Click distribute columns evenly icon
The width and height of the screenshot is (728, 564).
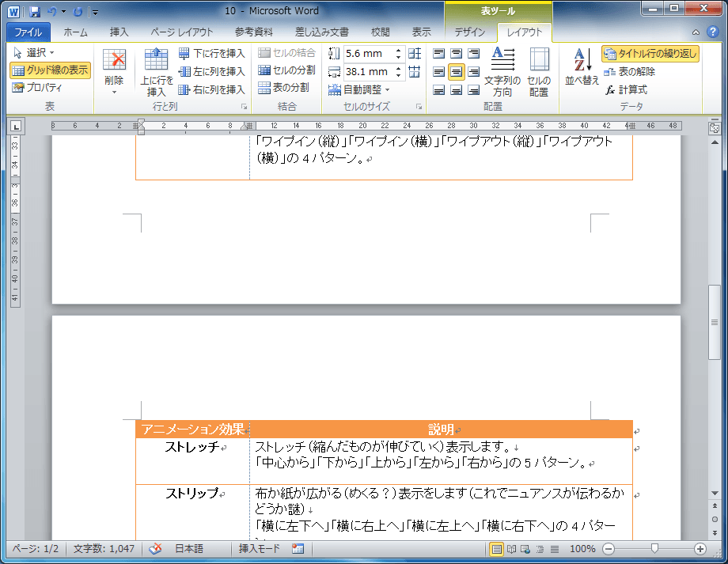(415, 71)
